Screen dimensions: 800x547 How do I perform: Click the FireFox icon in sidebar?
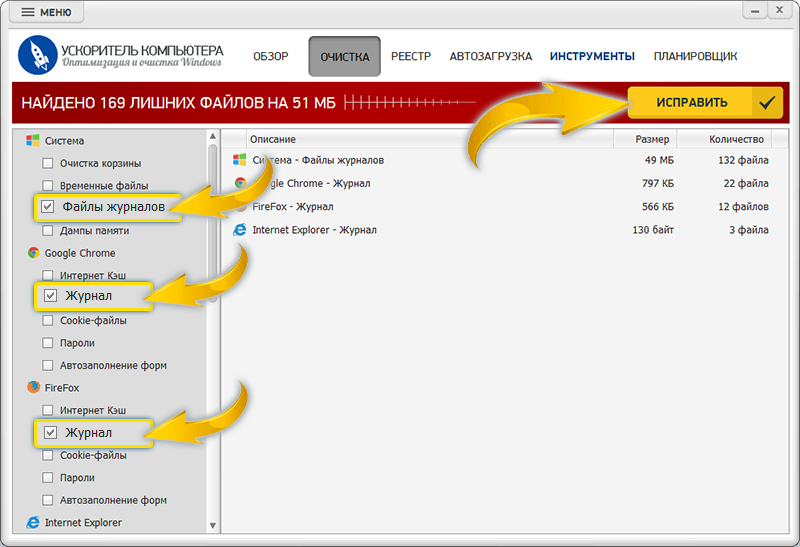(x=33, y=387)
